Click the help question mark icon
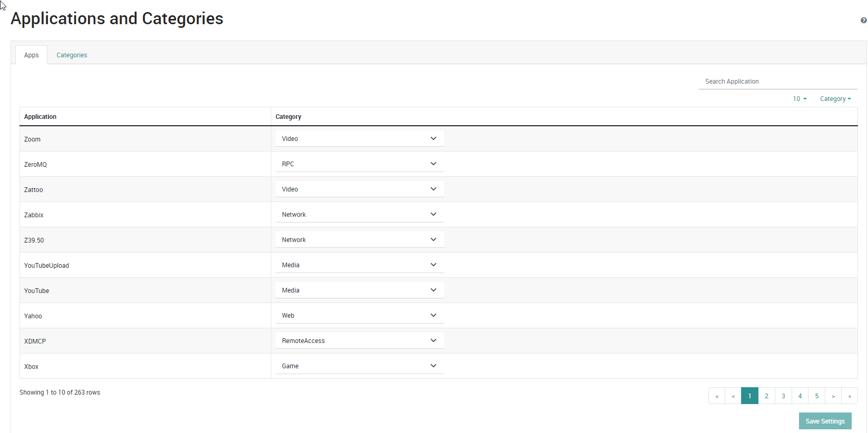This screenshot has height=433, width=868. coord(863,21)
